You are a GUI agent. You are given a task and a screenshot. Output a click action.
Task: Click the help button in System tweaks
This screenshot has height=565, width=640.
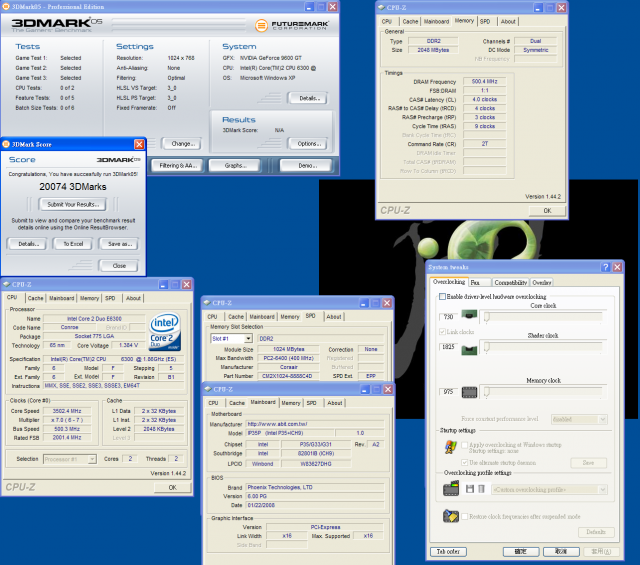click(605, 267)
